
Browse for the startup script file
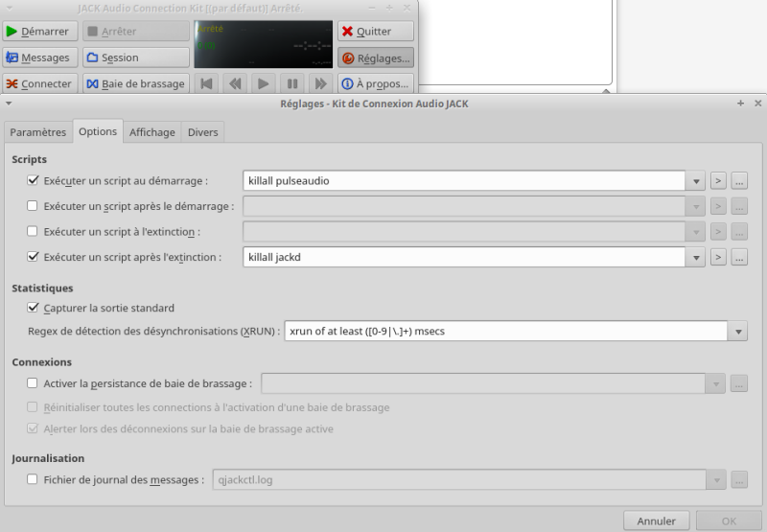tap(739, 181)
